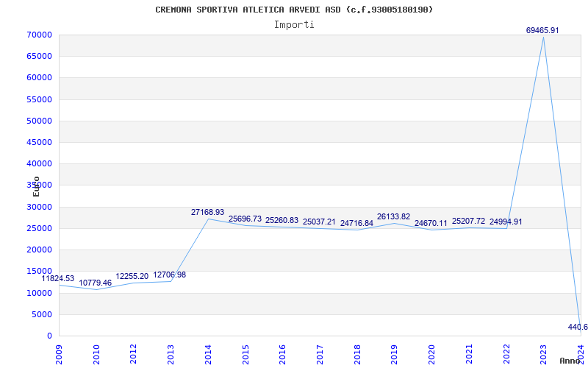Select the 26133.82 data label
The image size is (588, 368).
(393, 216)
